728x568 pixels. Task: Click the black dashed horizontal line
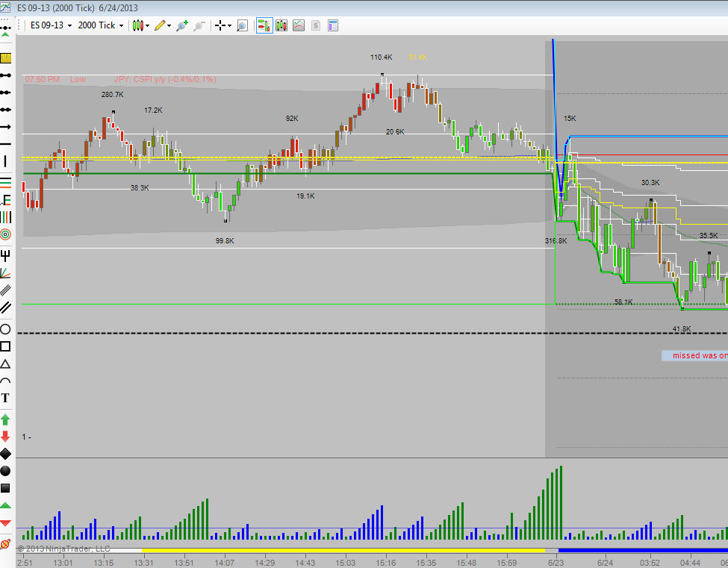(x=373, y=333)
